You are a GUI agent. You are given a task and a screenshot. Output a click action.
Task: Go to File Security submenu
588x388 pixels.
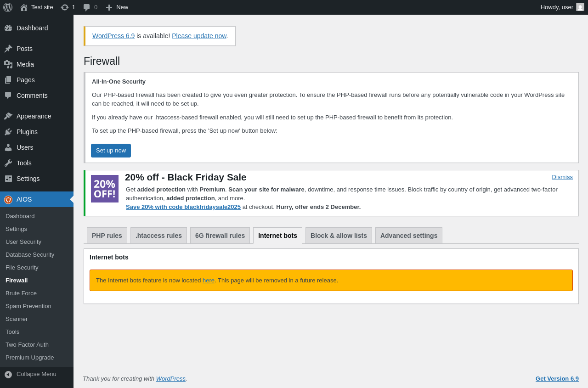pos(37,268)
